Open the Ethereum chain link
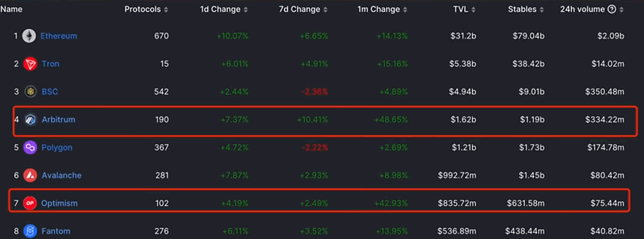Screen dimensions: 644x239 pos(59,36)
